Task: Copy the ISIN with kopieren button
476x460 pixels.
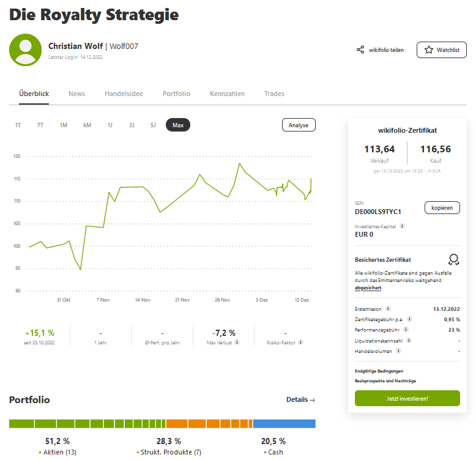Action: point(442,208)
